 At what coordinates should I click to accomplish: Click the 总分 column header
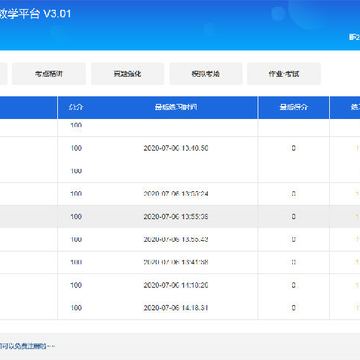pyautogui.click(x=76, y=107)
